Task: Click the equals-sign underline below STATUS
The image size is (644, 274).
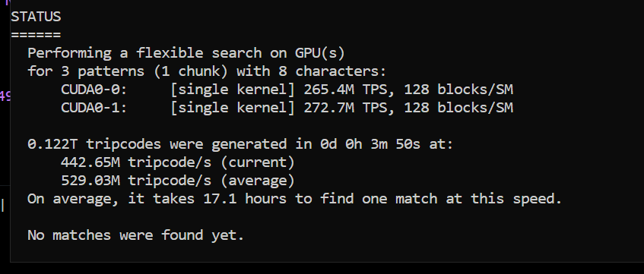Action: click(x=36, y=35)
